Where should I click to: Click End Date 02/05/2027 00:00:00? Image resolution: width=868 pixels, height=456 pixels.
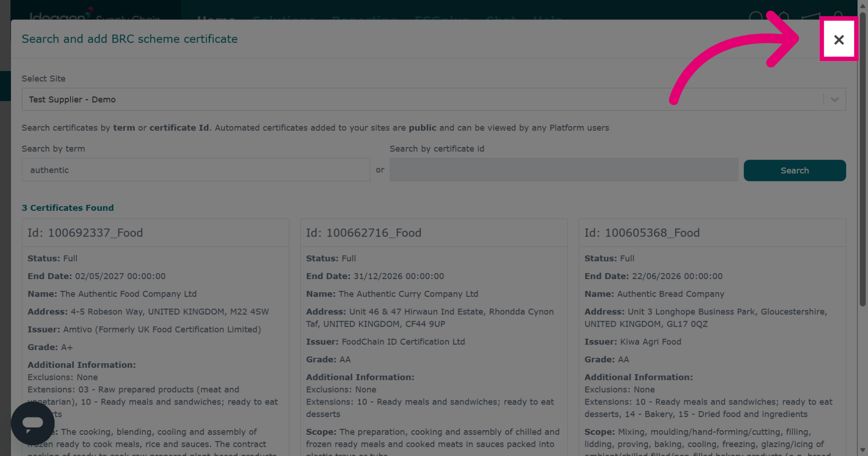click(x=96, y=276)
